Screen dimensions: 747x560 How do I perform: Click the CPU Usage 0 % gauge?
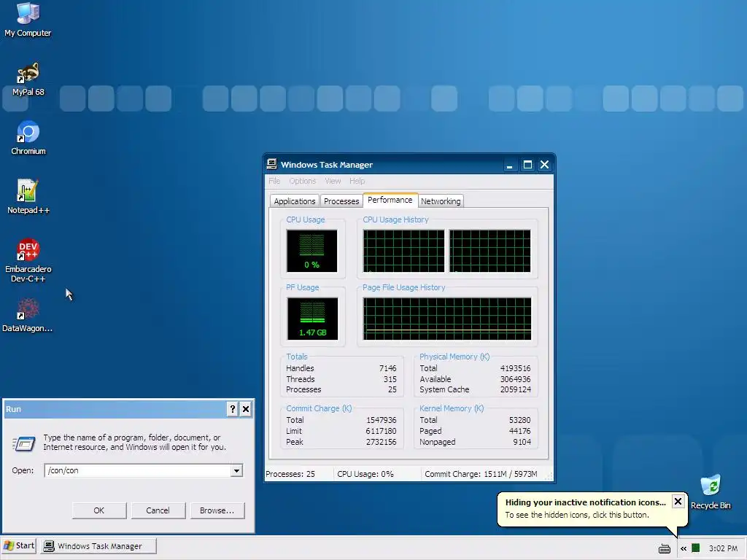311,251
